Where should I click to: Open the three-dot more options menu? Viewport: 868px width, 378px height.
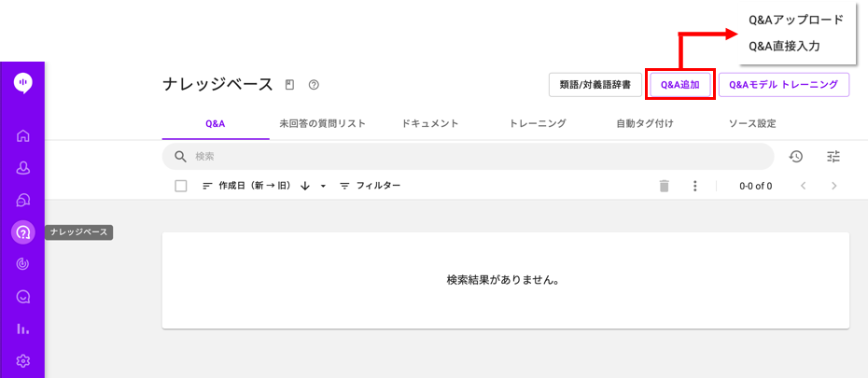point(694,186)
